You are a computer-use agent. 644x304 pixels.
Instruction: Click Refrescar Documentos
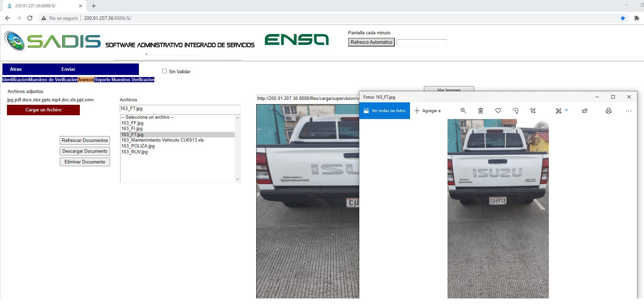85,140
